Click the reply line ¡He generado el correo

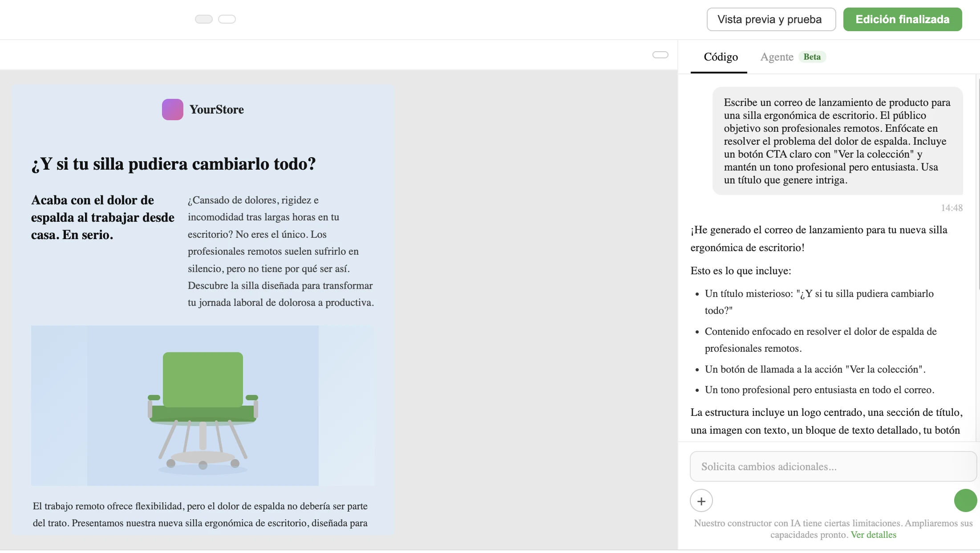(x=819, y=239)
